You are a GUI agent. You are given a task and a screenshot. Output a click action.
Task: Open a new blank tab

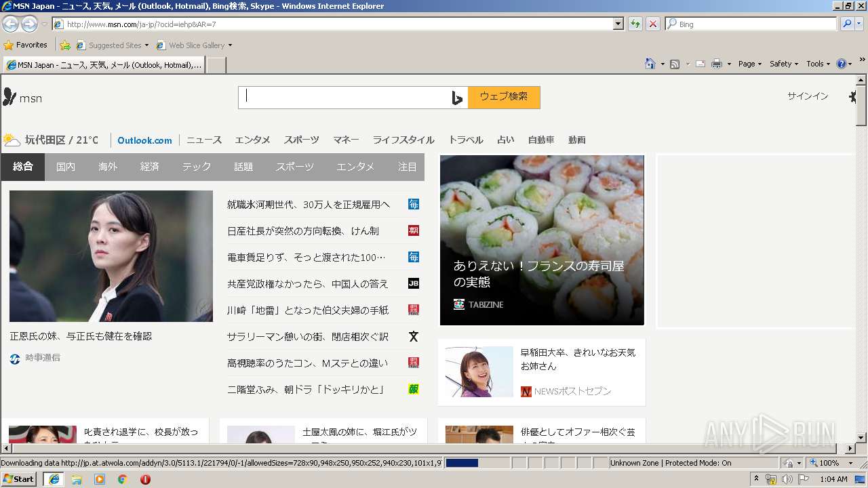(x=216, y=65)
